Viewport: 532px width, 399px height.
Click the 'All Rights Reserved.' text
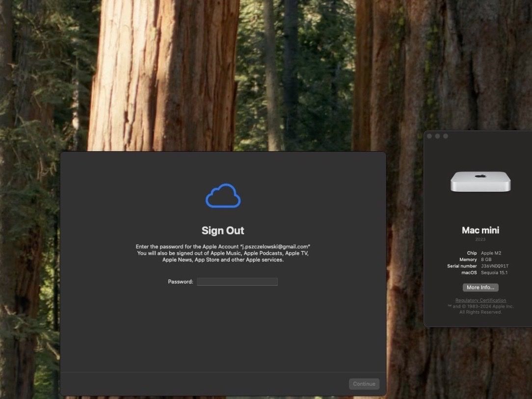tap(480, 312)
